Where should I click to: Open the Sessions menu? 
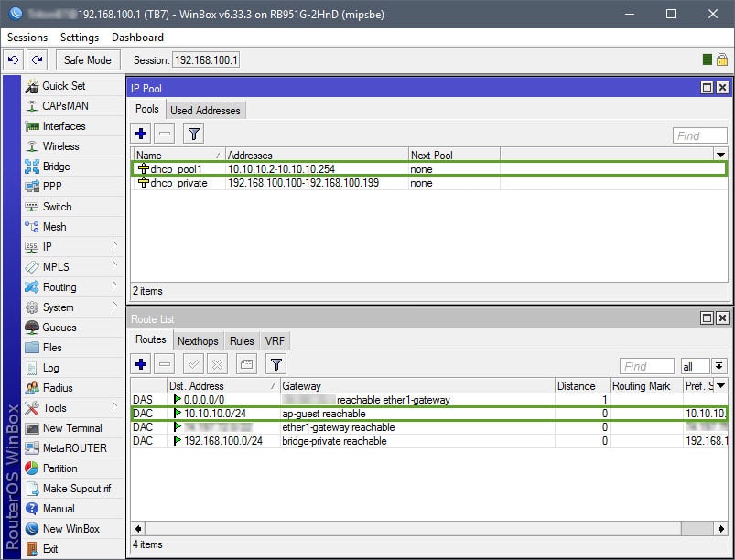[x=27, y=38]
